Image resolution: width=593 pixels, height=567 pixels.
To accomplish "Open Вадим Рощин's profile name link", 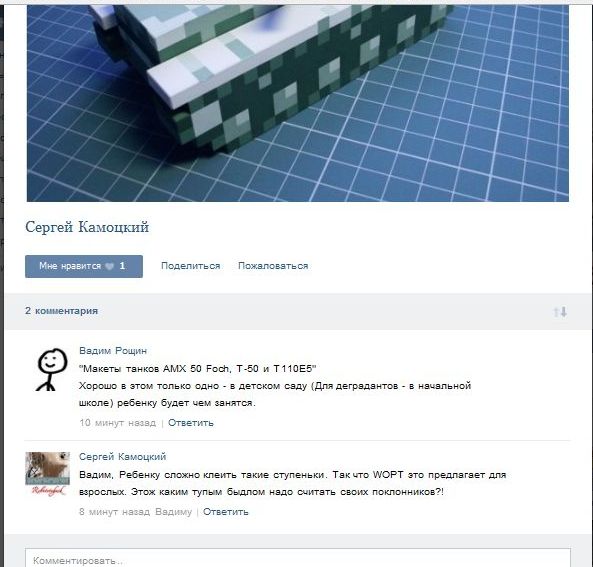I will 113,351.
